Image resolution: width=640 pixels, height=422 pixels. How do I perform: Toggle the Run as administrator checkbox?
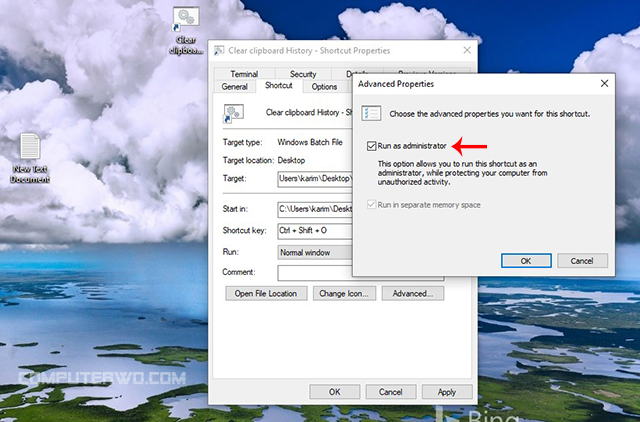pos(371,146)
